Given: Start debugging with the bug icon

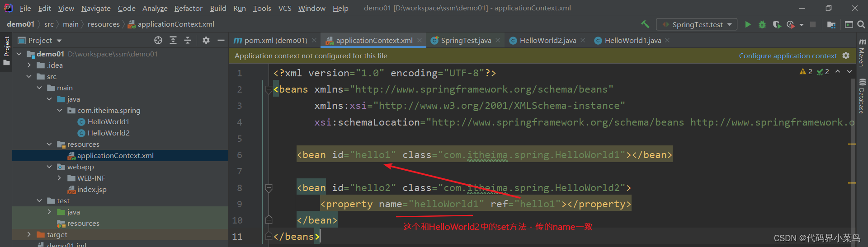Looking at the screenshot, I should (762, 24).
